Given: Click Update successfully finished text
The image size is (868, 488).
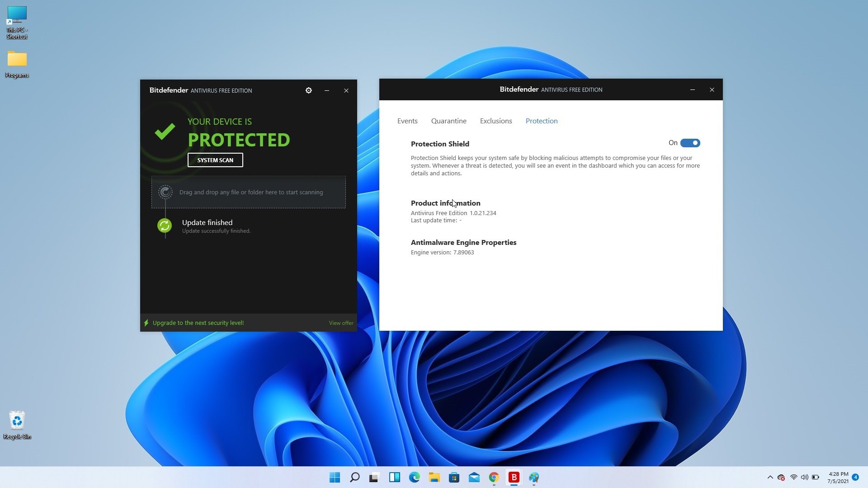Looking at the screenshot, I should click(x=216, y=231).
